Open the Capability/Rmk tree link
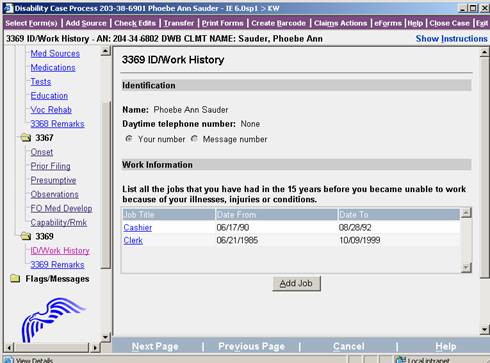This screenshot has height=363, width=490. 59,222
